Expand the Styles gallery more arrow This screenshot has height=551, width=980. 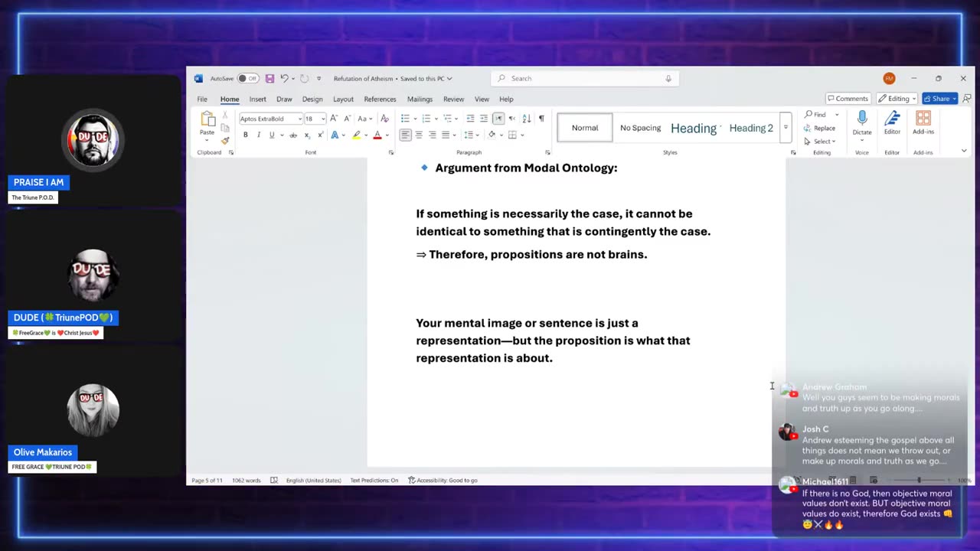pyautogui.click(x=786, y=128)
